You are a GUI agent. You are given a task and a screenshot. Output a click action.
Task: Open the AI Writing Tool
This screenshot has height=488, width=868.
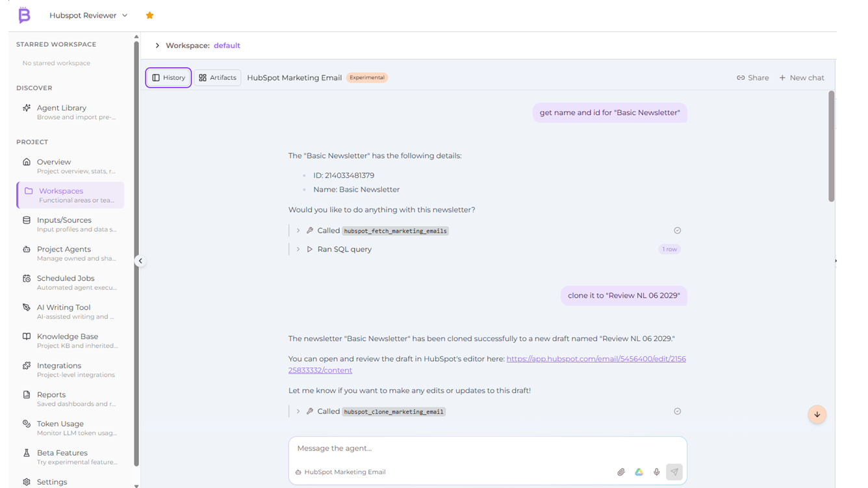[x=70, y=311]
